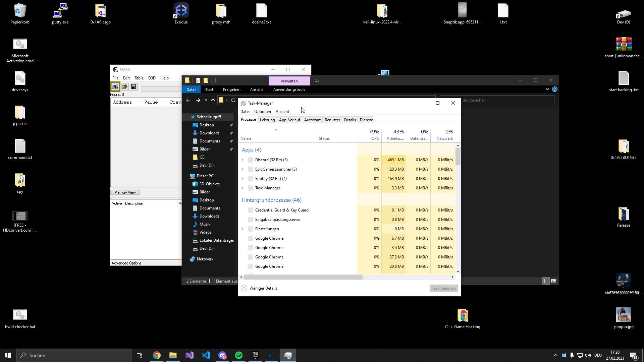
Task: Toggle visibility of Spotify (32 Bit) process
Action: click(x=243, y=178)
